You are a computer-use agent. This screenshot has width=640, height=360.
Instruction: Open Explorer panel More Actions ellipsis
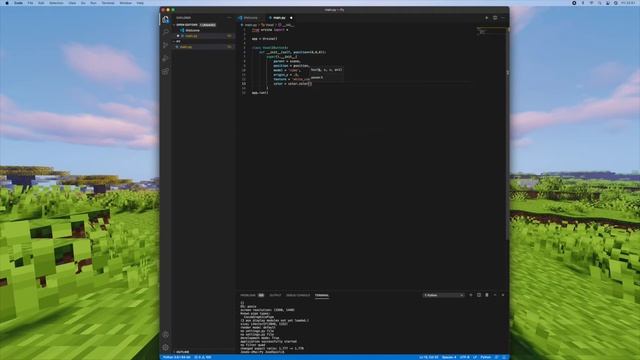(x=229, y=18)
